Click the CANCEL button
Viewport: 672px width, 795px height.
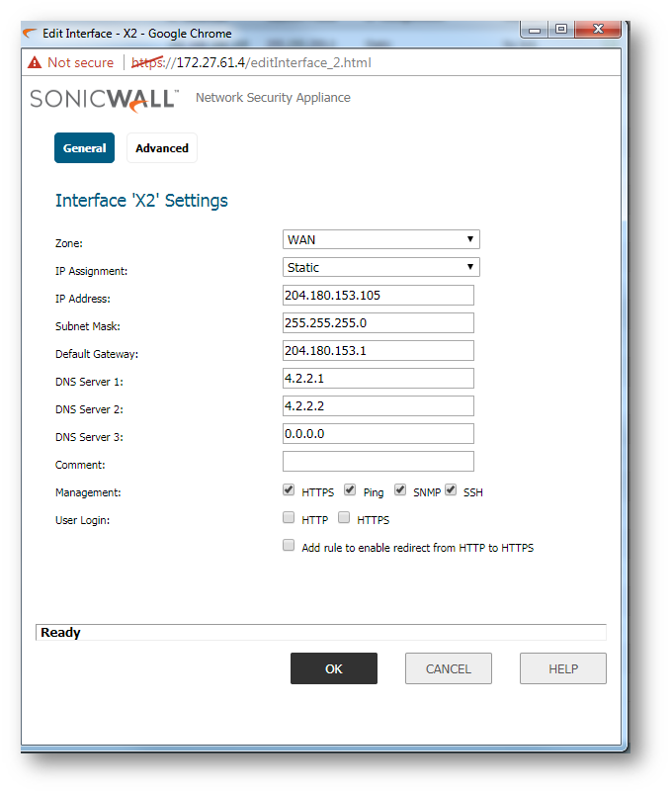coord(448,668)
